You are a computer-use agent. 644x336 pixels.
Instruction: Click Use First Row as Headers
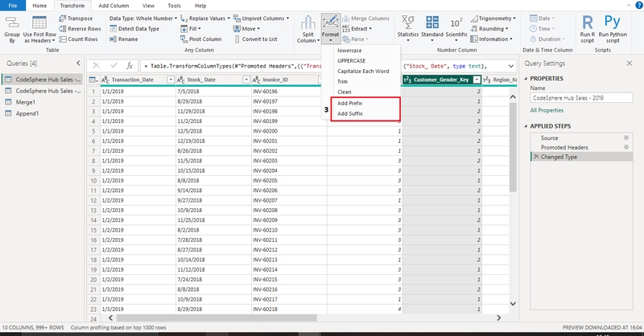pos(39,30)
